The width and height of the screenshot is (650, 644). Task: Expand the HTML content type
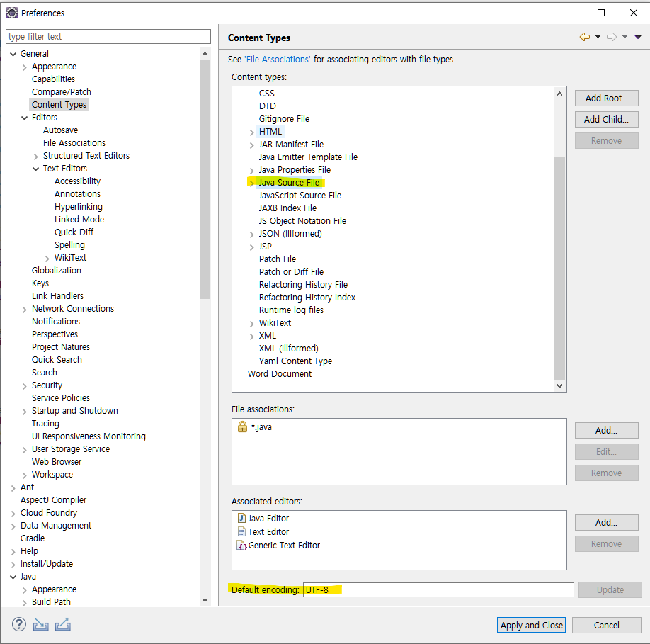tap(251, 132)
